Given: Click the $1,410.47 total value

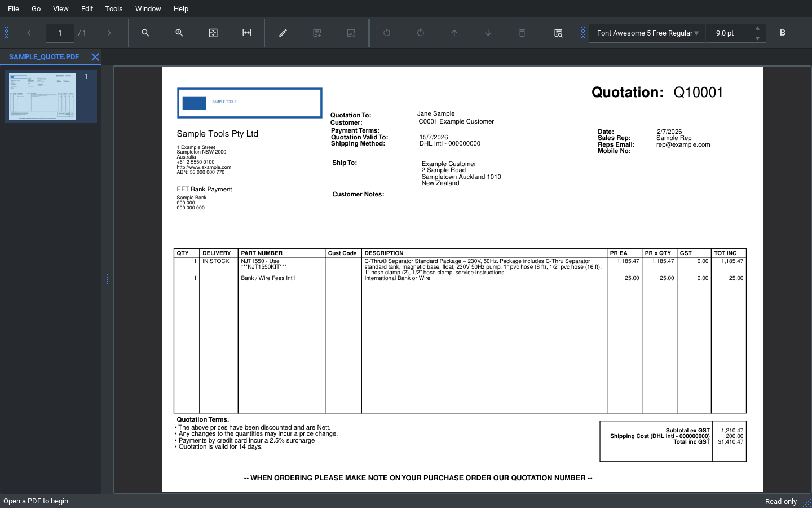Looking at the screenshot, I should pos(730,442).
